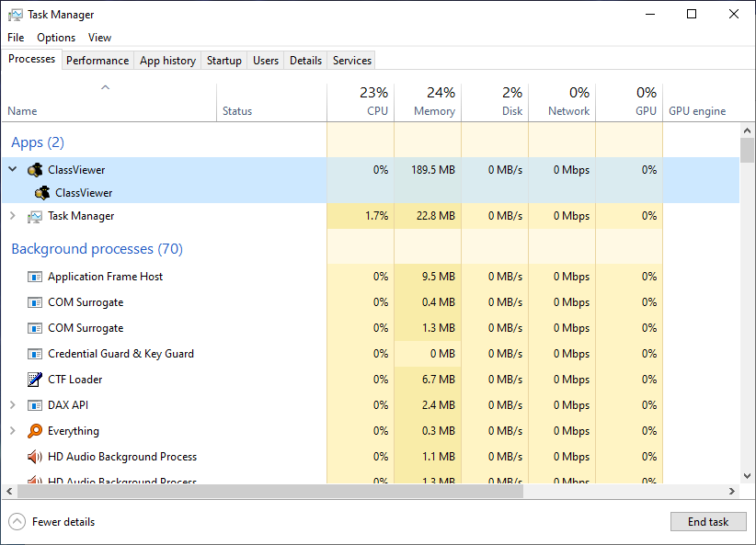
Task: Close the Task Manager window
Action: pyautogui.click(x=733, y=14)
